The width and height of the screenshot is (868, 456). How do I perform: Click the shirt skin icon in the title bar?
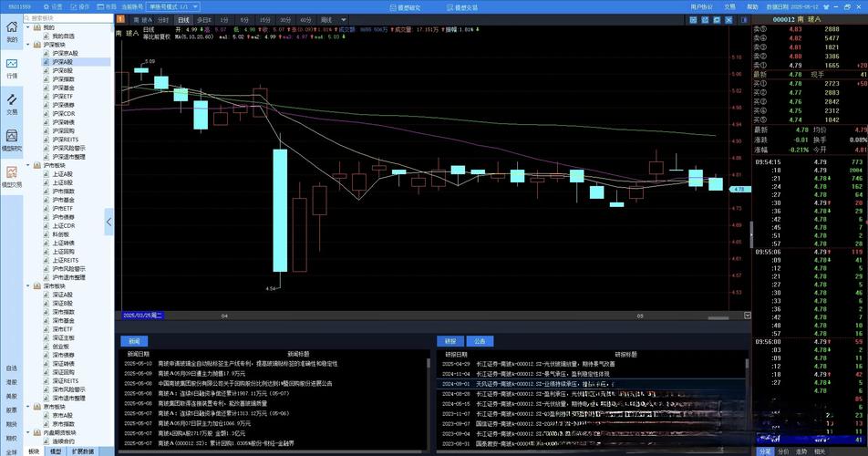(826, 7)
